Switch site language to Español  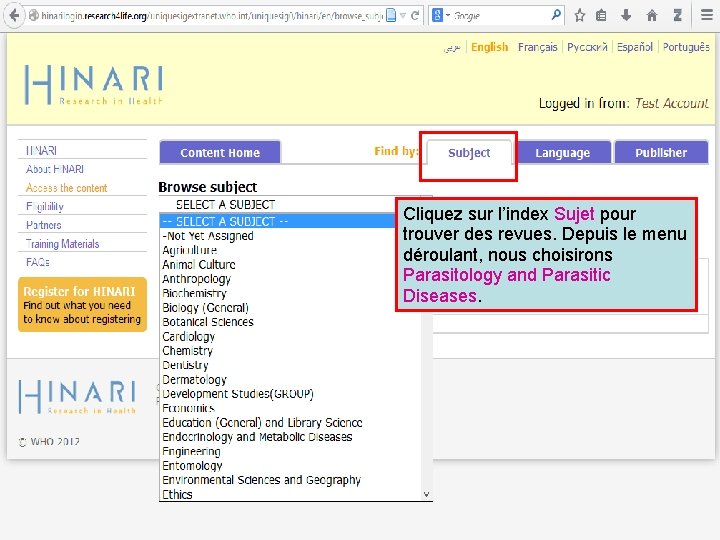coord(635,47)
